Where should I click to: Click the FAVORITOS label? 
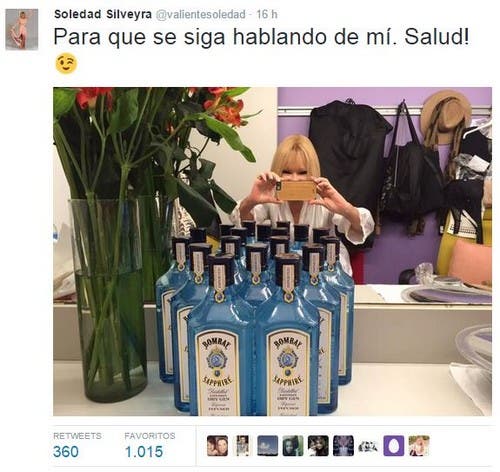point(150,436)
